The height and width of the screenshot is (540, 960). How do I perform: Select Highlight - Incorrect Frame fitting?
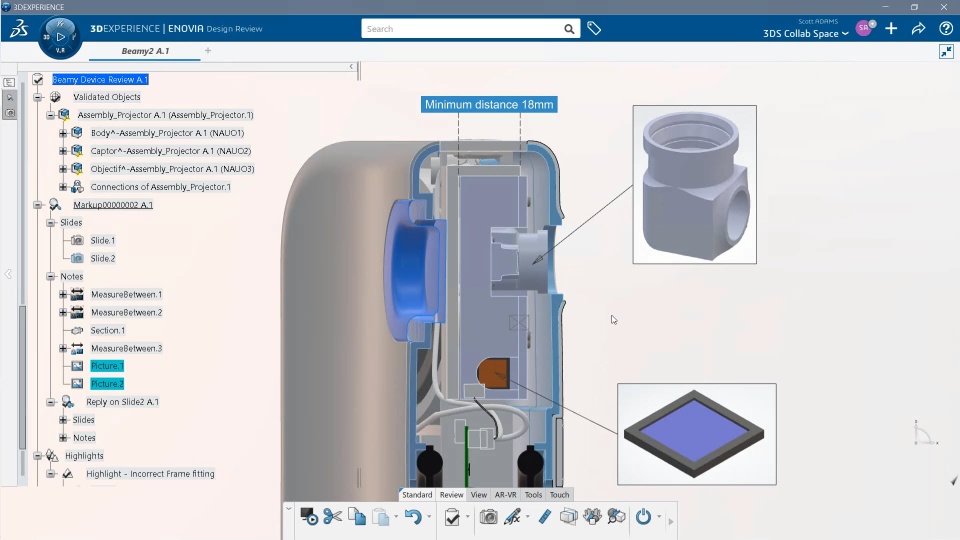(151, 474)
